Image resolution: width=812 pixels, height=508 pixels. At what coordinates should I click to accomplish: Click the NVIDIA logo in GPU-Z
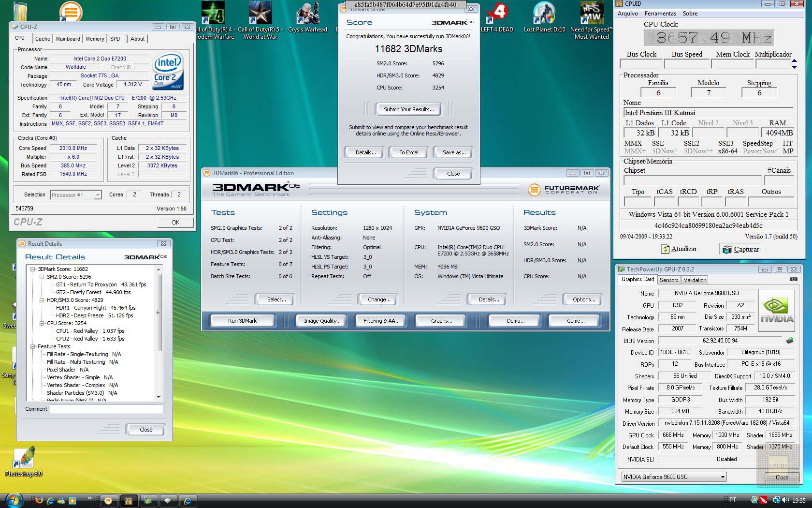point(777,311)
